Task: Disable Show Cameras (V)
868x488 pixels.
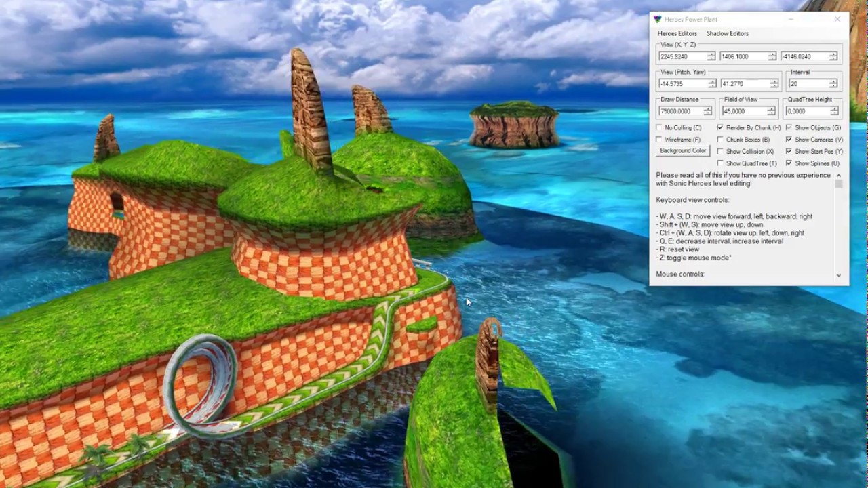Action: click(x=789, y=140)
